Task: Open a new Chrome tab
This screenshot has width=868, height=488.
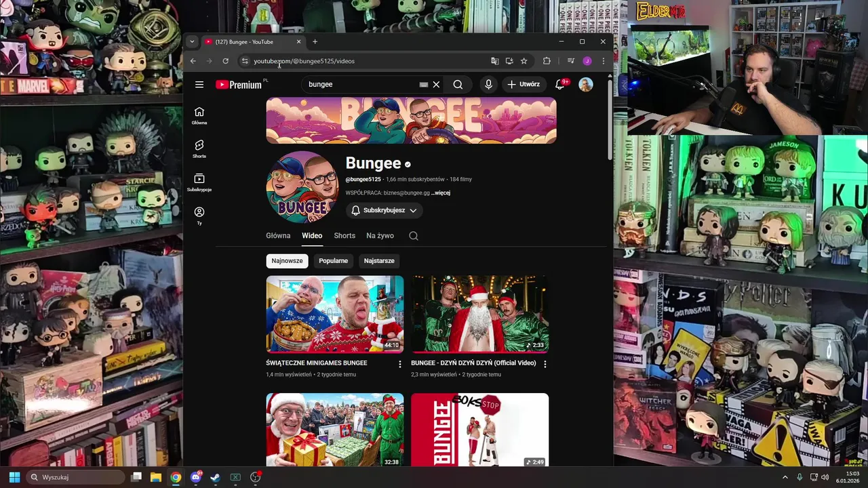Action: pos(315,42)
